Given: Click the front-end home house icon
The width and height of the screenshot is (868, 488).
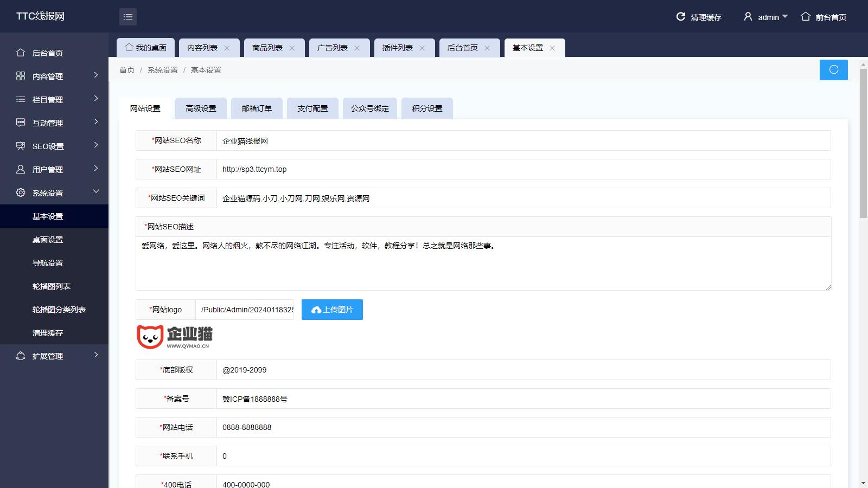Looking at the screenshot, I should tap(806, 17).
